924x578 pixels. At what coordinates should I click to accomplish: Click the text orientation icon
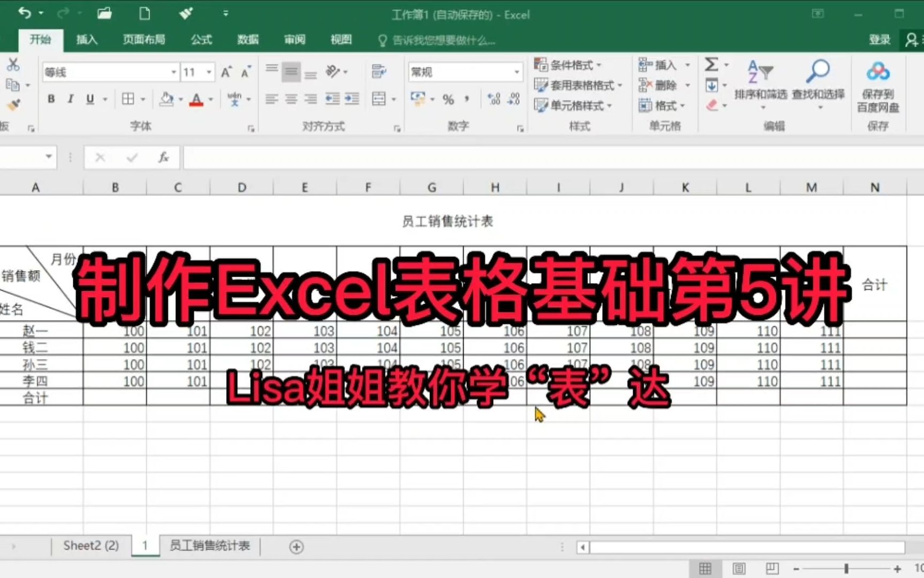pyautogui.click(x=333, y=72)
